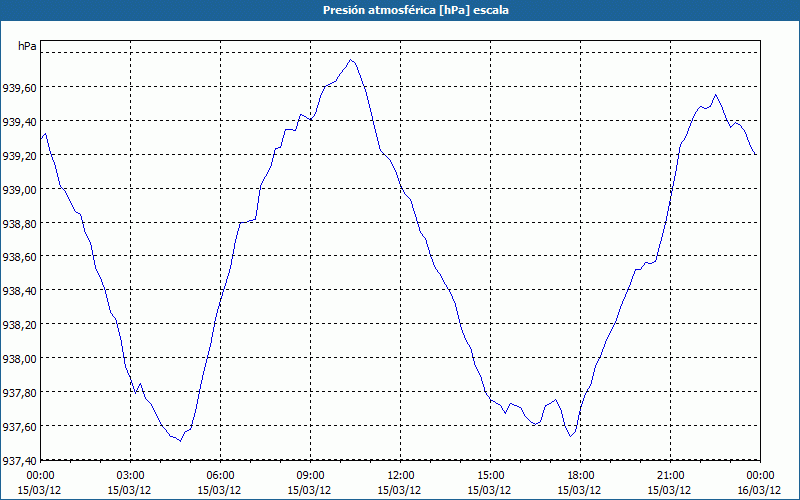Click the 12:00 time axis label
Viewport: 800px width, 500px height.
(x=401, y=475)
